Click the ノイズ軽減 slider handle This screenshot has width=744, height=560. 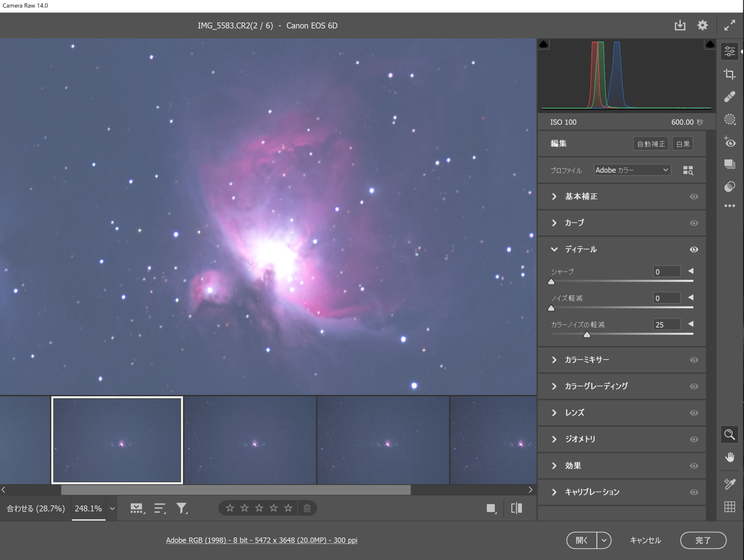(x=551, y=308)
